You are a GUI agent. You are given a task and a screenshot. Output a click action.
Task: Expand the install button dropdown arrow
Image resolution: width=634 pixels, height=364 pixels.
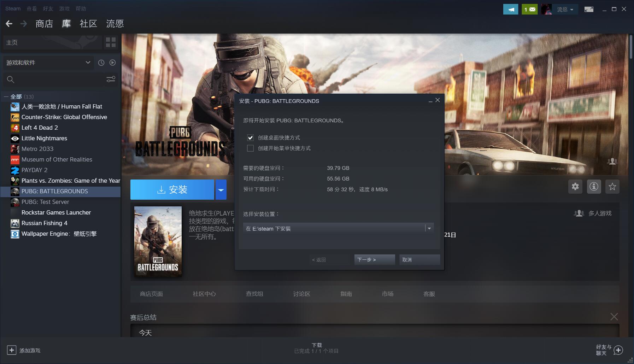click(221, 190)
